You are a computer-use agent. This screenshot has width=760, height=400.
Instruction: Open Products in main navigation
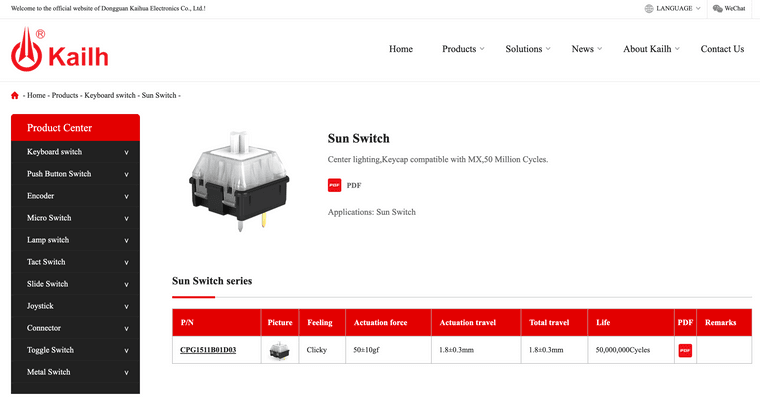tap(459, 49)
